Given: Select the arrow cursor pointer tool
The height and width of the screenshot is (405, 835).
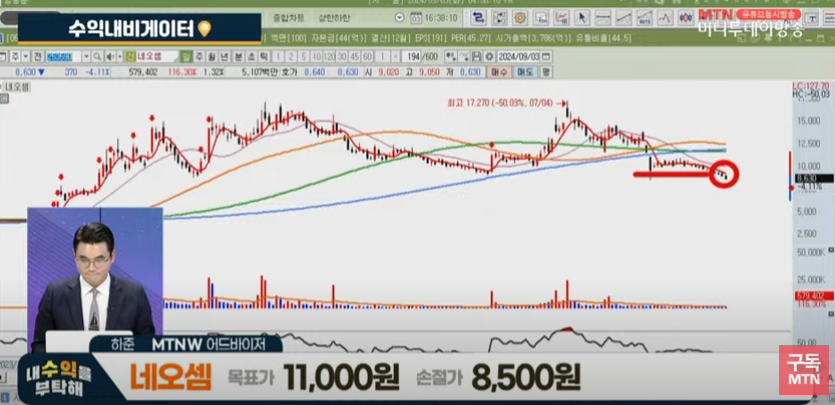Looking at the screenshot, I should (582, 18).
